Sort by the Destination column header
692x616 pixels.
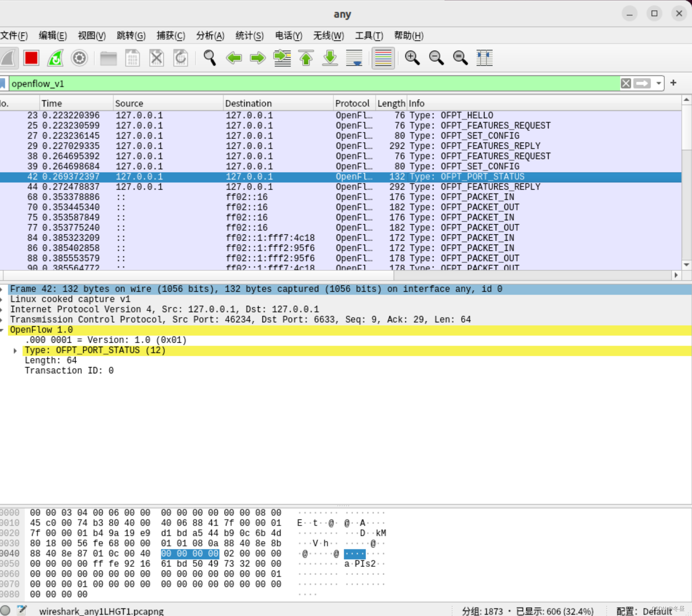278,103
